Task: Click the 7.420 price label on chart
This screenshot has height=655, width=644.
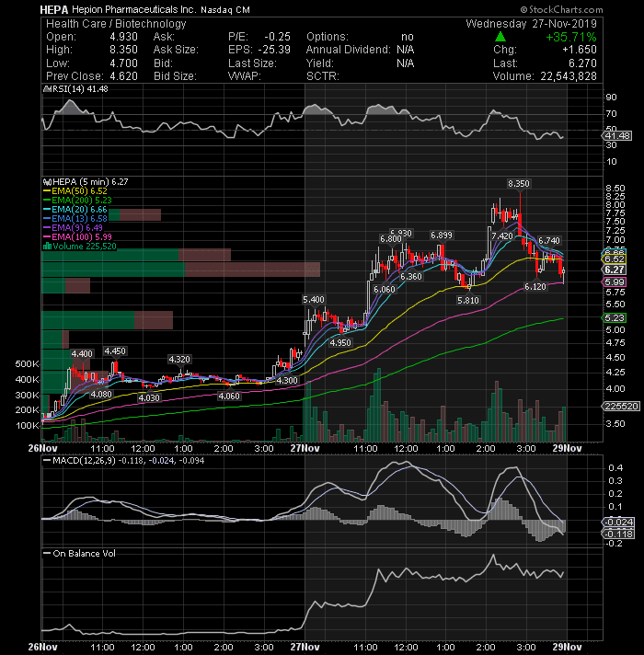Action: (502, 236)
